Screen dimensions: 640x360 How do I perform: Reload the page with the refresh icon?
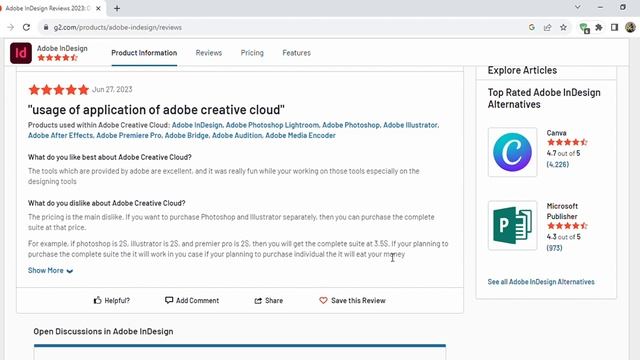(27, 27)
